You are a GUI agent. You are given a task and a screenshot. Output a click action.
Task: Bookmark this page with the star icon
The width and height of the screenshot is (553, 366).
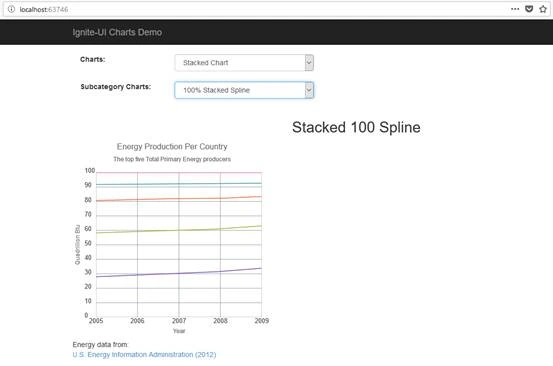coord(543,9)
